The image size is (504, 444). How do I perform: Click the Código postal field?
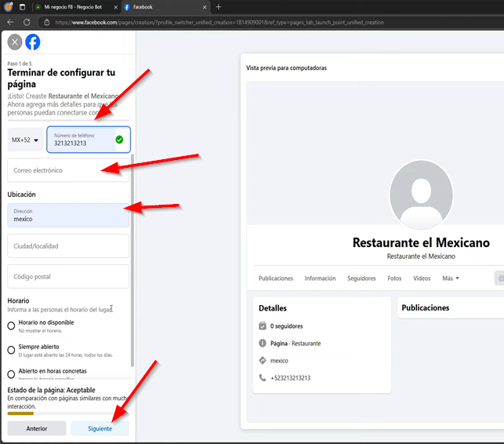point(68,276)
